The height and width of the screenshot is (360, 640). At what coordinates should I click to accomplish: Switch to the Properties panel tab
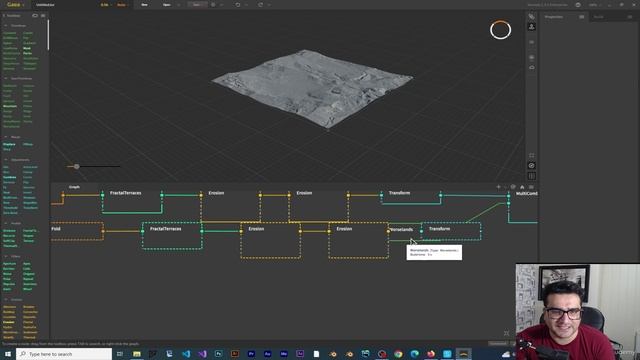point(554,17)
